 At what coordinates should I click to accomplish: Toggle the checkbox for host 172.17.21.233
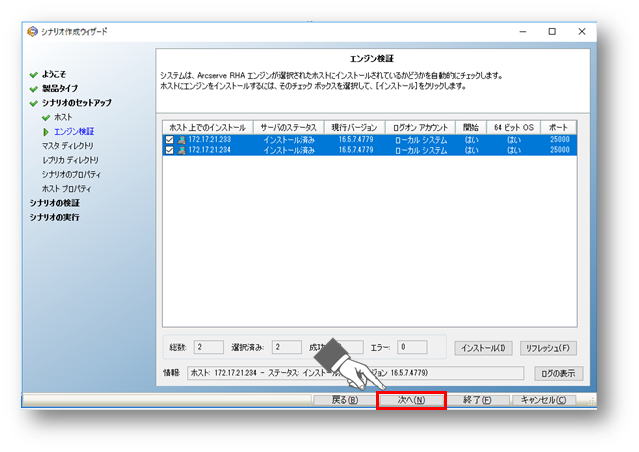coord(170,140)
